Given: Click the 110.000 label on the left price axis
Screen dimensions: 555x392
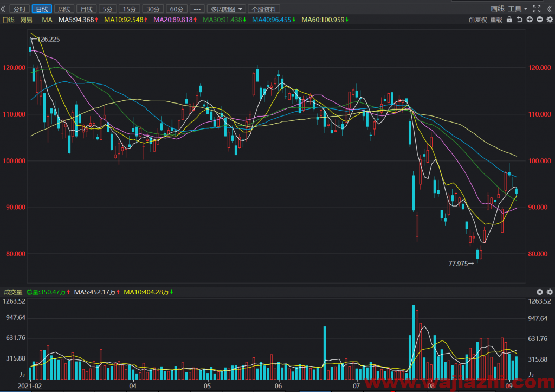Looking at the screenshot, I should (x=14, y=114).
